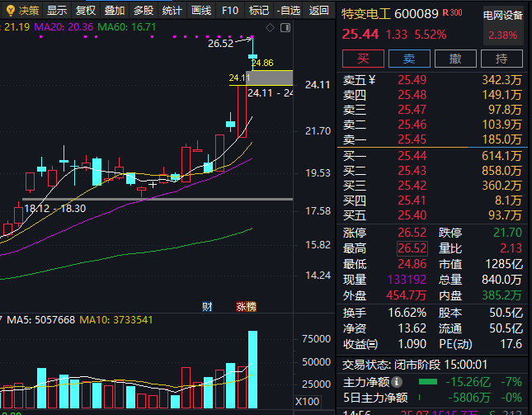532x415 pixels.
Task: Click the stock name 特变电工
Action: (365, 14)
